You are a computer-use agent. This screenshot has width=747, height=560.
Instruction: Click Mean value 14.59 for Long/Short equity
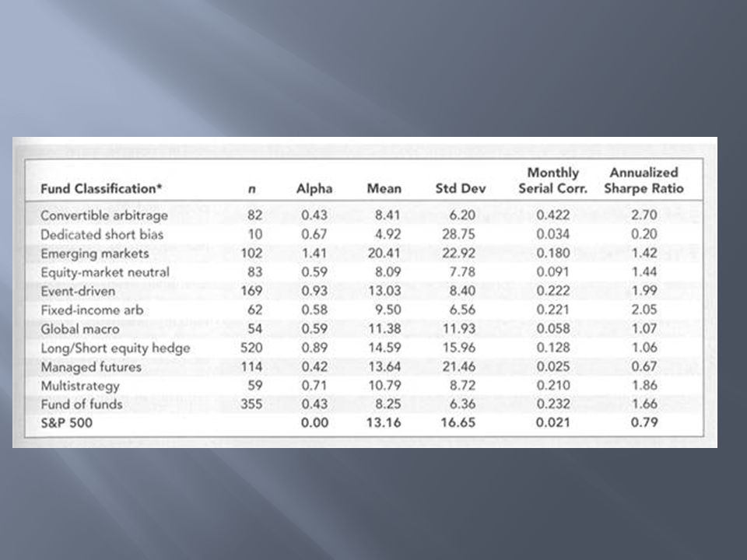click(384, 348)
